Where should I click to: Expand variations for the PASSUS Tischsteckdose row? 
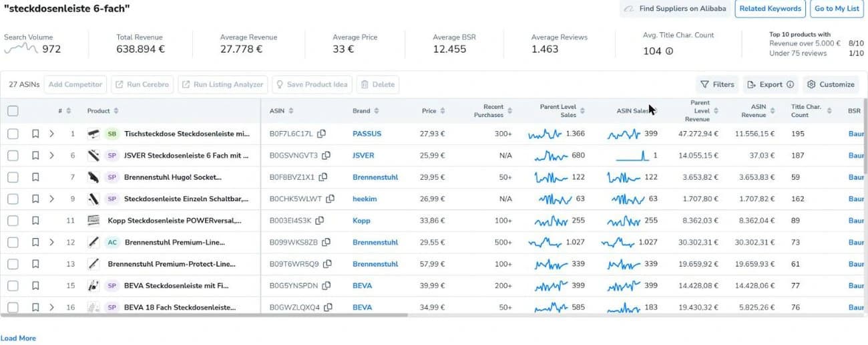click(51, 134)
